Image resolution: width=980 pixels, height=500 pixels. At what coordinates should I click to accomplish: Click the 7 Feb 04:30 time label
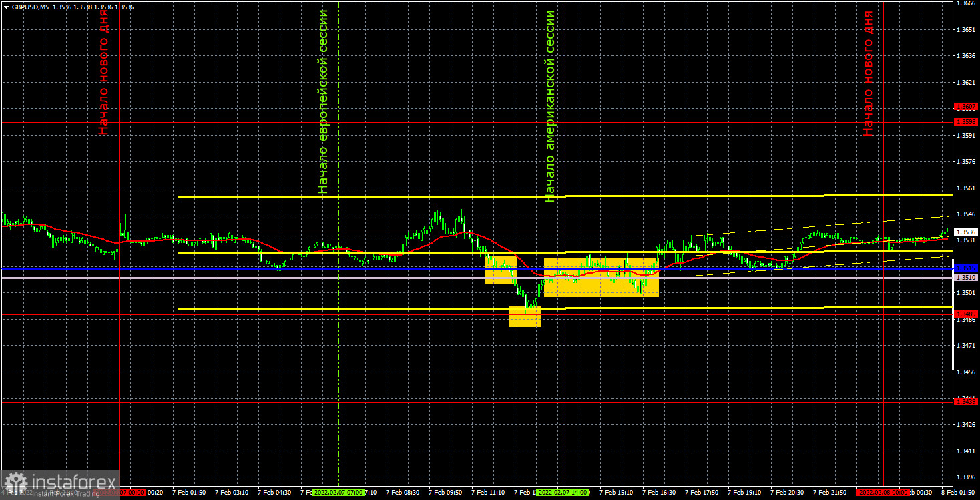click(x=274, y=492)
